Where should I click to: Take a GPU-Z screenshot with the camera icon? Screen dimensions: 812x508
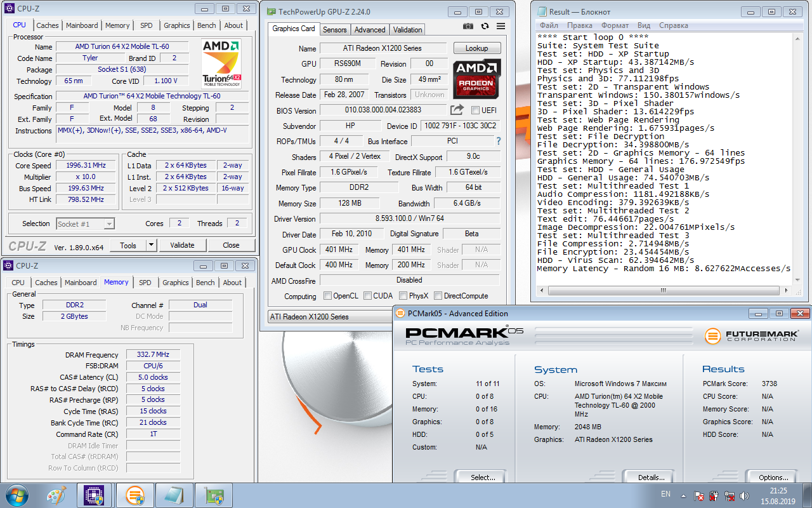coord(468,26)
